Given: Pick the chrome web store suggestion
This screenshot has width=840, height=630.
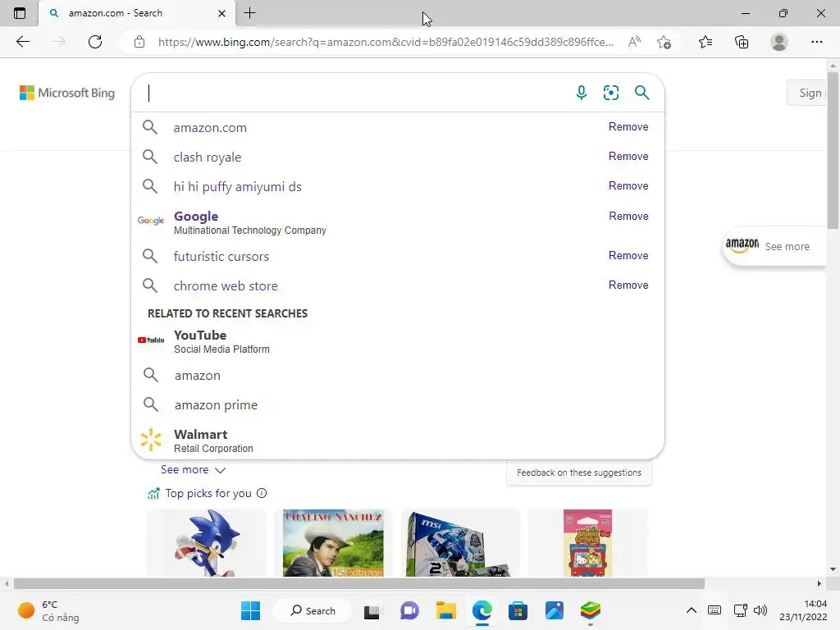Looking at the screenshot, I should 226,285.
